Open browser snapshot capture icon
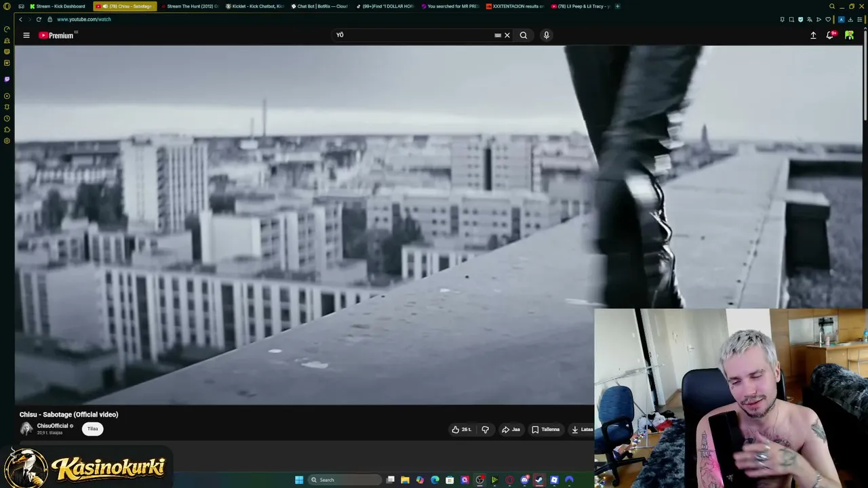 pos(791,19)
